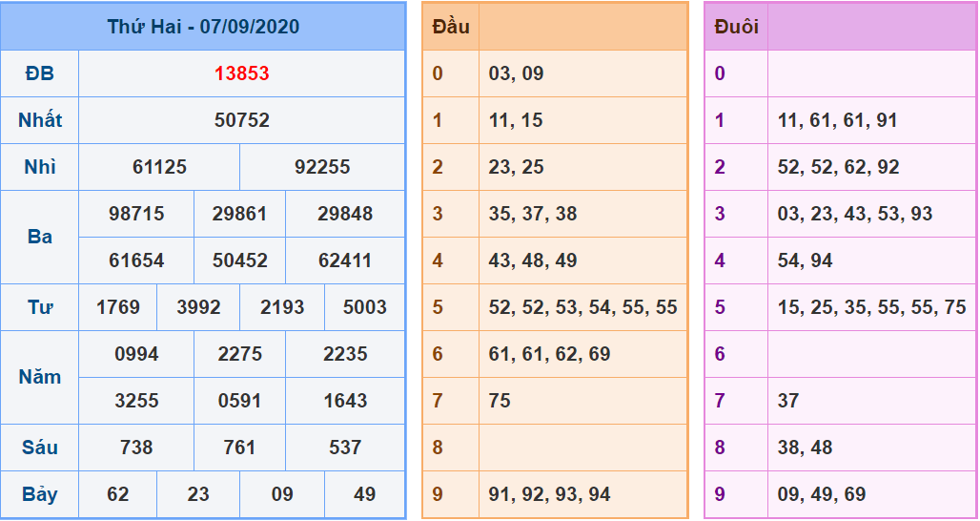Select second prize number 61125
The image size is (980, 521).
coord(159,167)
